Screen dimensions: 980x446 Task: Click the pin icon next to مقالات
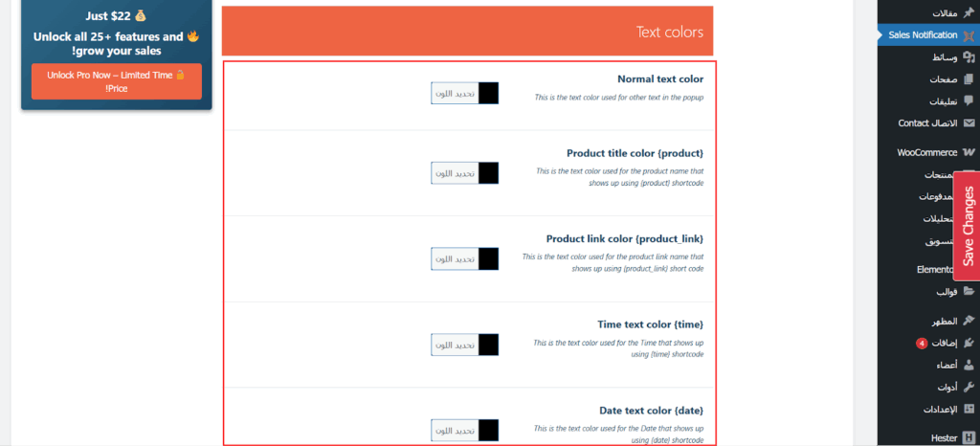point(969,13)
